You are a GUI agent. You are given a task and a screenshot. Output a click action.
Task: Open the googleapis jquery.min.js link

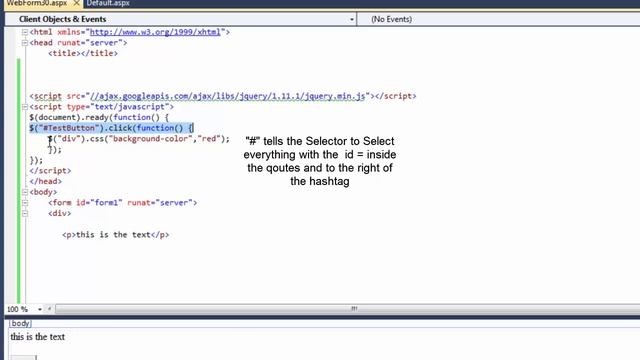[x=227, y=96]
